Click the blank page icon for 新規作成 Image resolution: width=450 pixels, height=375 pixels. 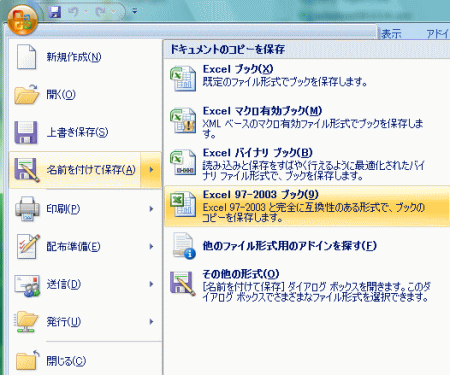click(x=26, y=57)
